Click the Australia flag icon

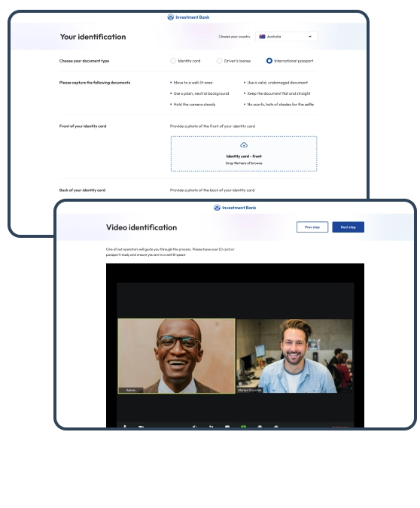point(262,37)
